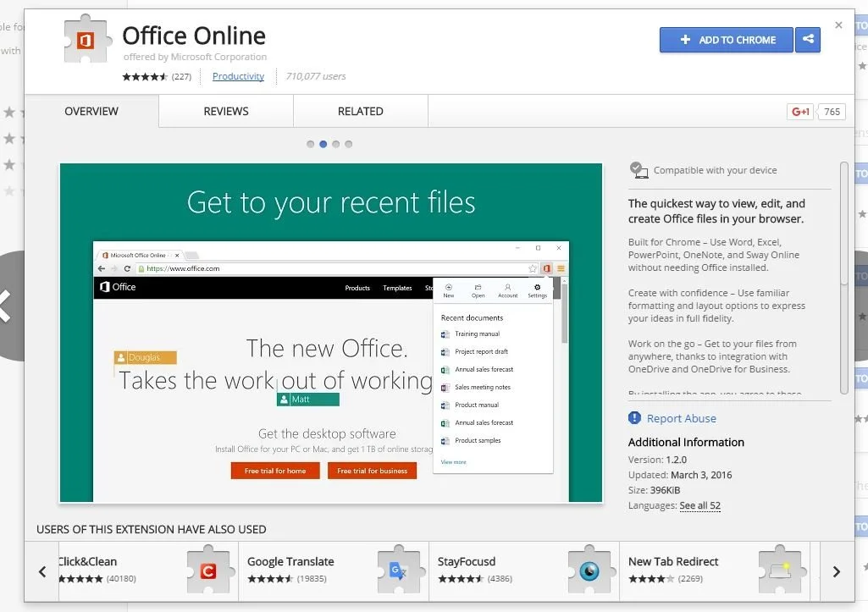Click the Get to your recent files screenshot
Viewport: 868px width, 612px height.
click(x=331, y=333)
